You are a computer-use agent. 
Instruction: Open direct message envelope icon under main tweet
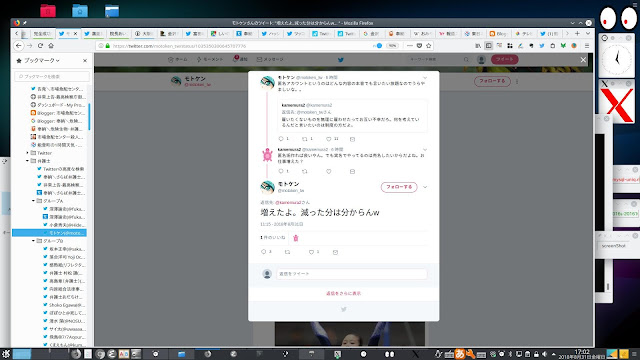[x=335, y=252]
